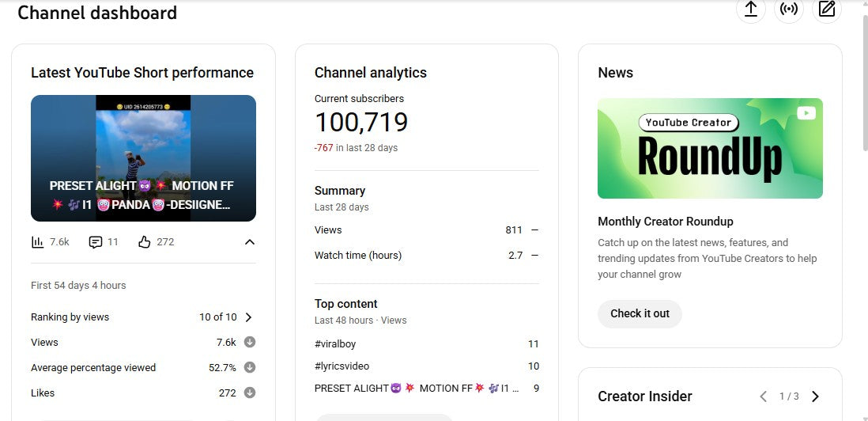The height and width of the screenshot is (421, 868).
Task: Open PRESET ALIGHT MOTION FF top content entry
Action: pos(427,389)
